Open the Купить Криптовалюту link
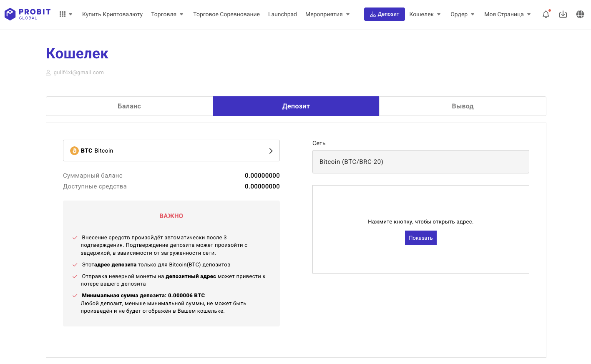The image size is (591, 364). (x=112, y=14)
